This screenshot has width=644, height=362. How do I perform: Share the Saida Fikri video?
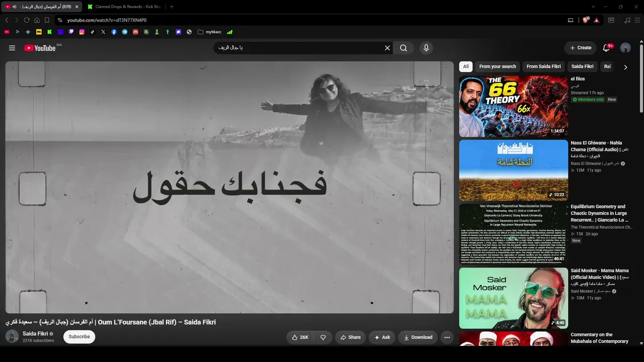coord(350,337)
